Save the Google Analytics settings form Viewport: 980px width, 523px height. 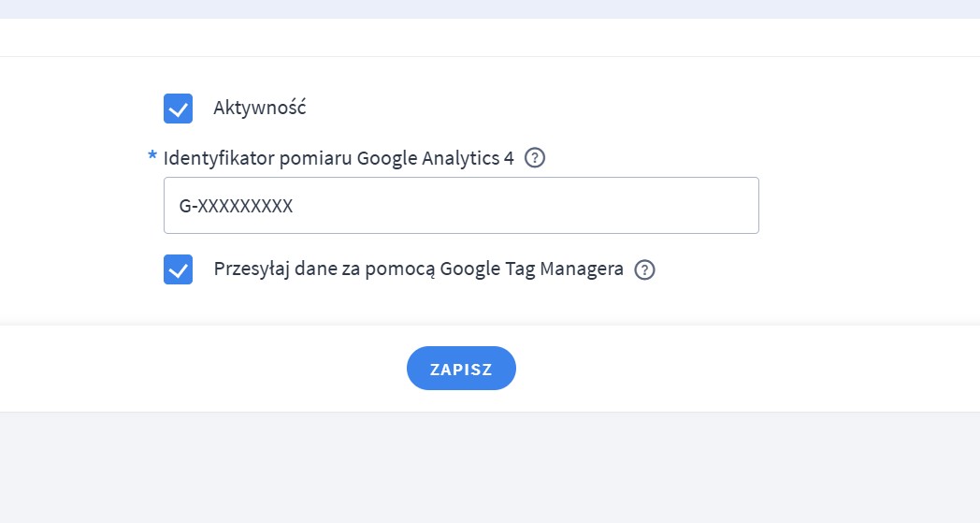[461, 369]
